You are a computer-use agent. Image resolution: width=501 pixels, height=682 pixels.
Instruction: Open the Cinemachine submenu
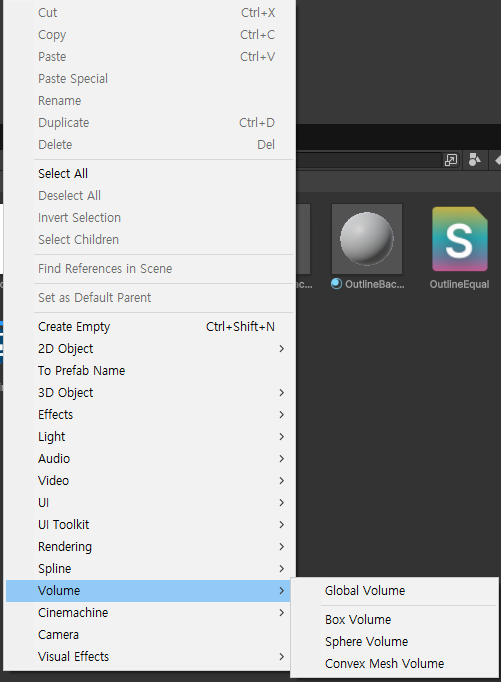(150, 613)
